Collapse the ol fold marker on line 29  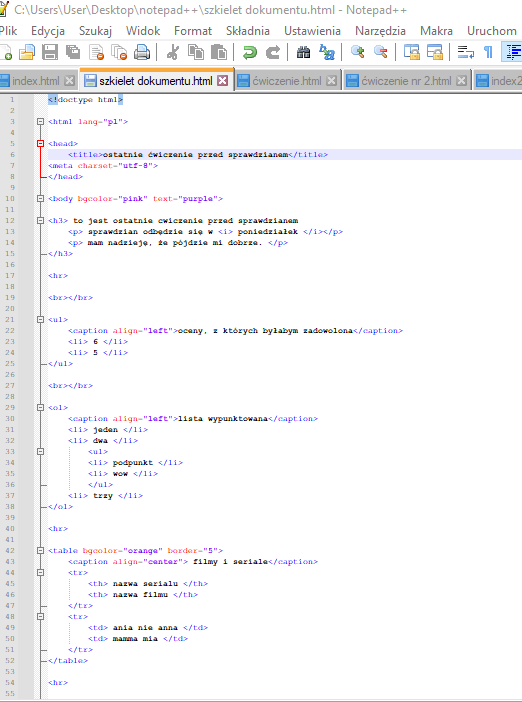click(40, 407)
